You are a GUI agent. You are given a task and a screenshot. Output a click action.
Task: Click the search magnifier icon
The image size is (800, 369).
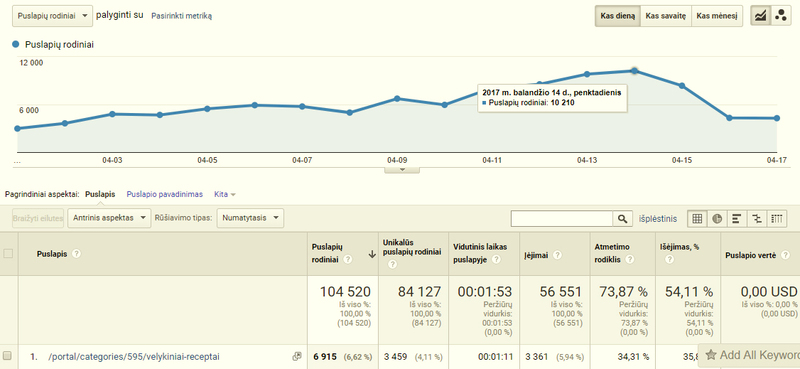pos(622,219)
